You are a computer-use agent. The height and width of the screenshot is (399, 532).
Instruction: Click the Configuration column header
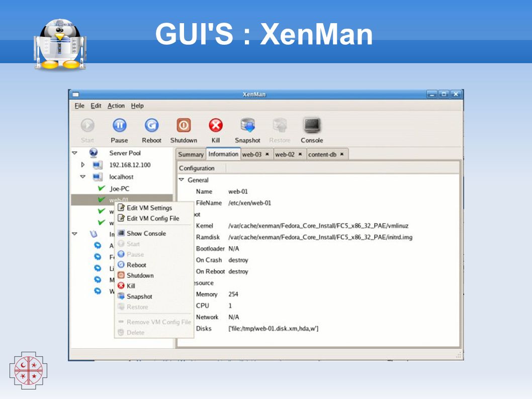coord(201,168)
